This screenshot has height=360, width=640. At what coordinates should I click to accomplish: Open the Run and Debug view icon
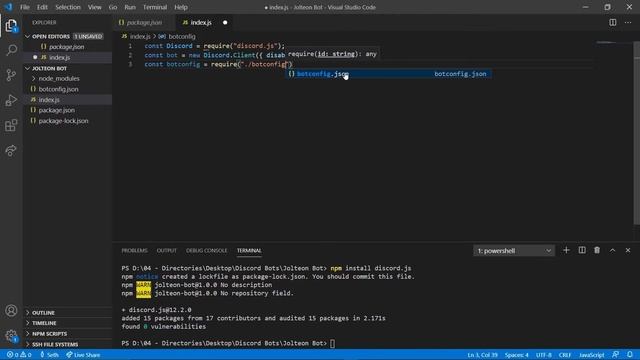coord(11,100)
